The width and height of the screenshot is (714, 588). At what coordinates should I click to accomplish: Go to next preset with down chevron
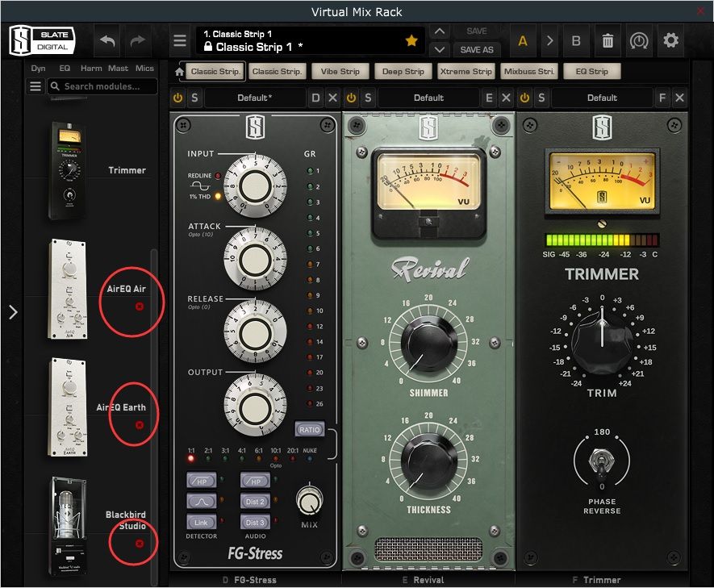440,49
